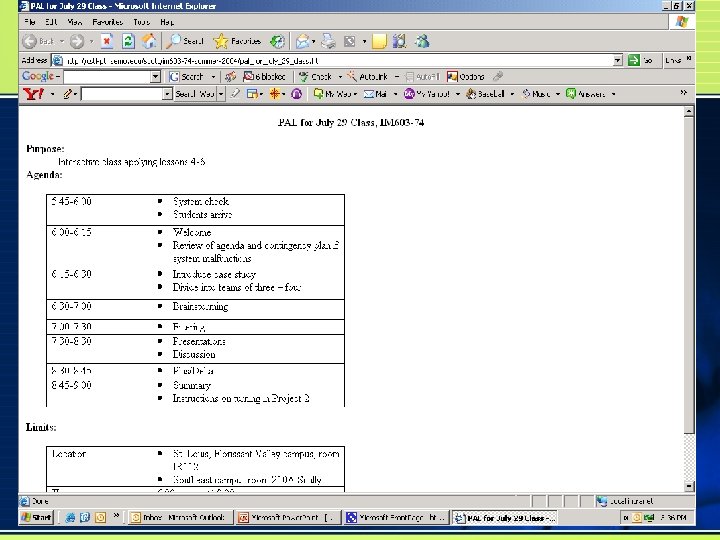Launch the Messenger buddy icon

pyautogui.click(x=422, y=41)
